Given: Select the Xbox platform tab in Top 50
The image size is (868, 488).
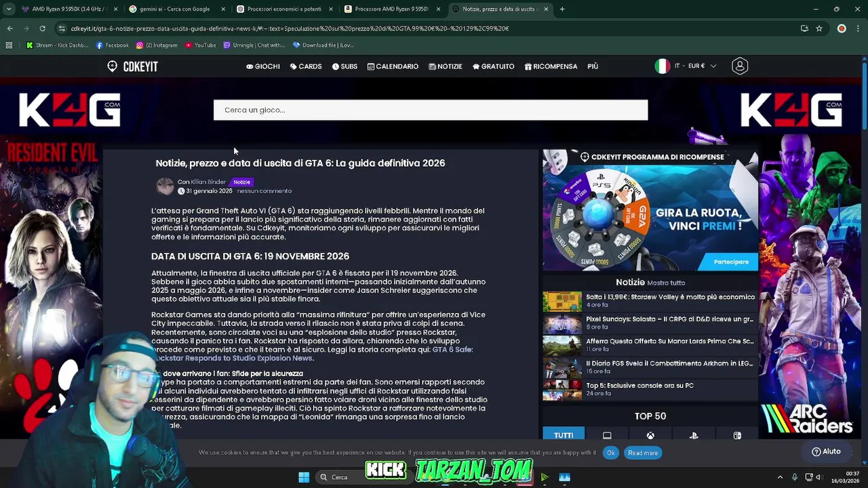Looking at the screenshot, I should coord(650,435).
